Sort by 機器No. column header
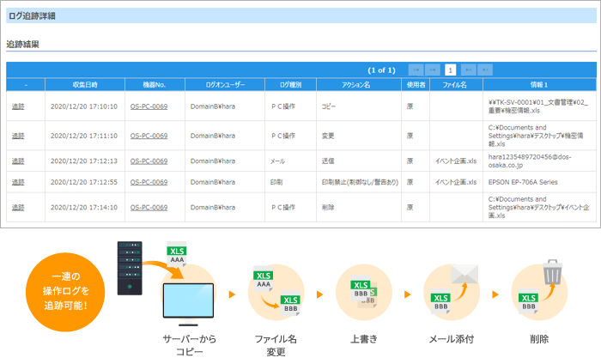Image resolution: width=601 pixels, height=364 pixels. coord(155,85)
